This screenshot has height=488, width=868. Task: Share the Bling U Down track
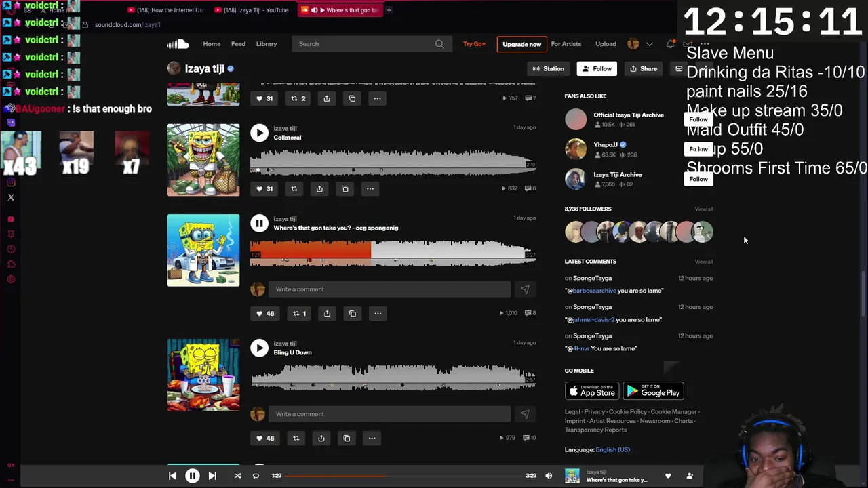[321, 438]
